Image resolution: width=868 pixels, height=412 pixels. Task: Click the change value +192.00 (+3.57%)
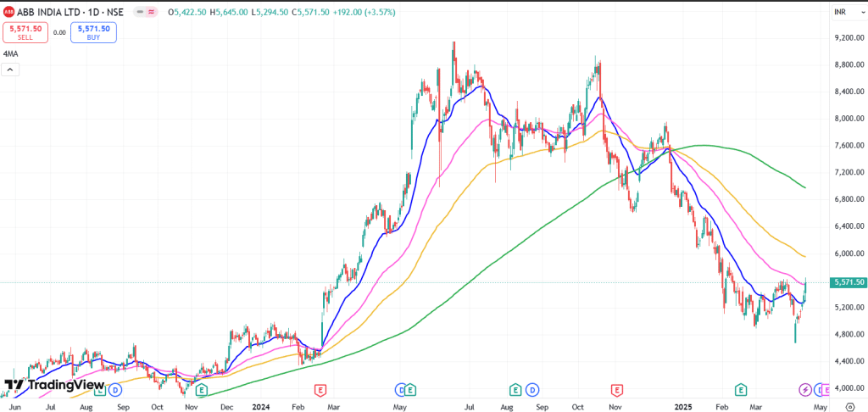coord(364,12)
